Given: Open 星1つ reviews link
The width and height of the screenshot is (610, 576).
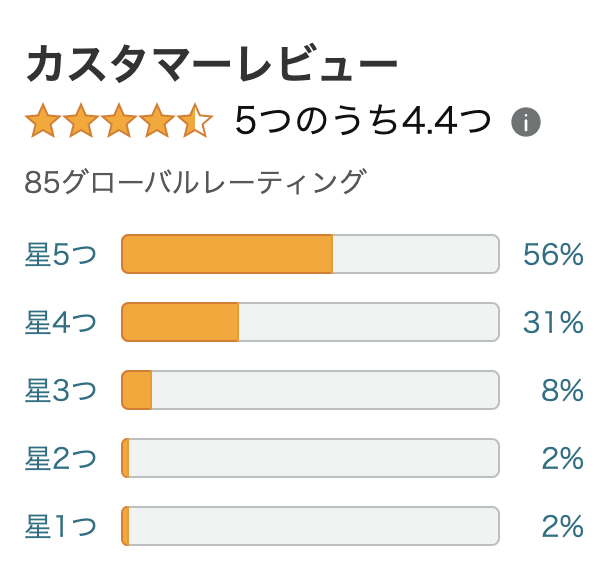Looking at the screenshot, I should pos(60,526).
